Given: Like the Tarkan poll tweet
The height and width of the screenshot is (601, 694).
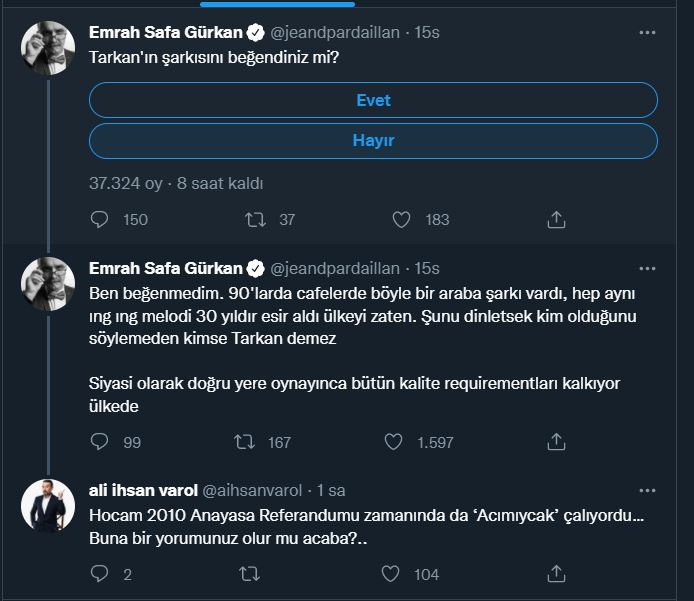Looking at the screenshot, I should [401, 220].
